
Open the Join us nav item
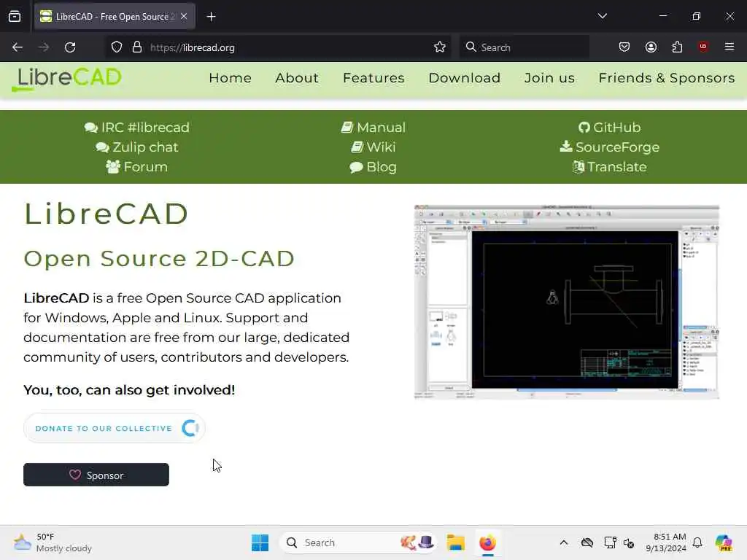point(550,77)
